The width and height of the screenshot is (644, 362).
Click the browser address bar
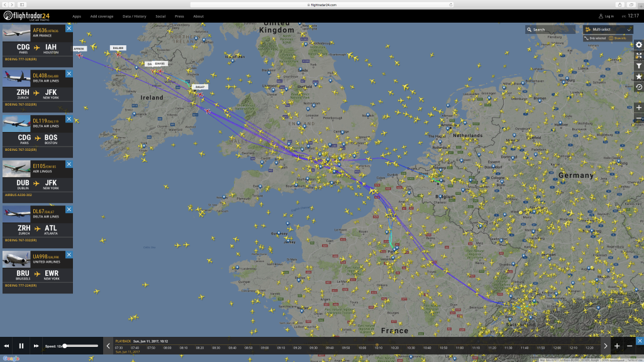coord(321,5)
